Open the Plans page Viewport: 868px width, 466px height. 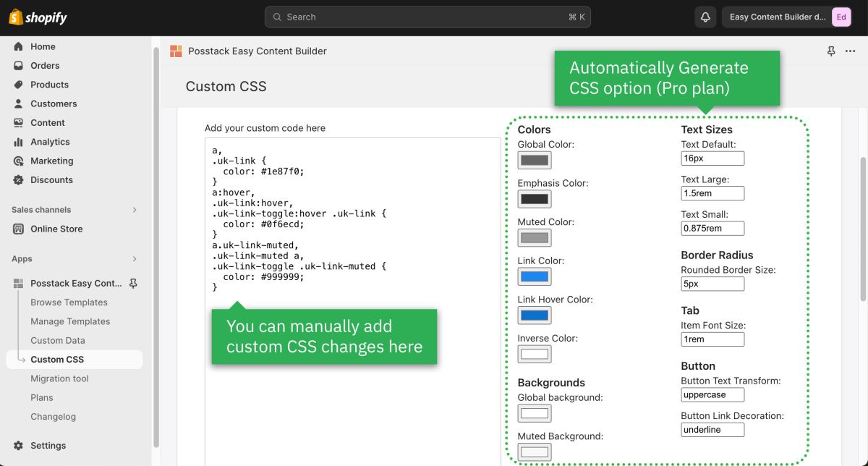pos(41,397)
